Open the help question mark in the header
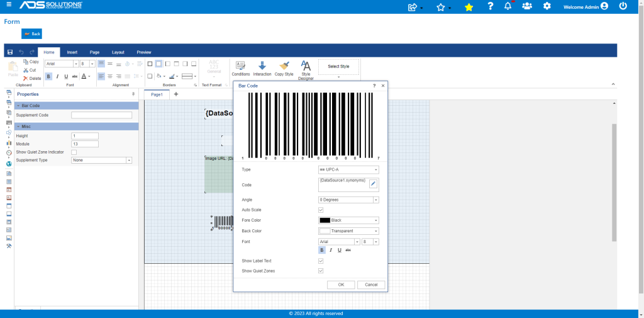Screen dimensions: 644x318 tap(490, 6)
